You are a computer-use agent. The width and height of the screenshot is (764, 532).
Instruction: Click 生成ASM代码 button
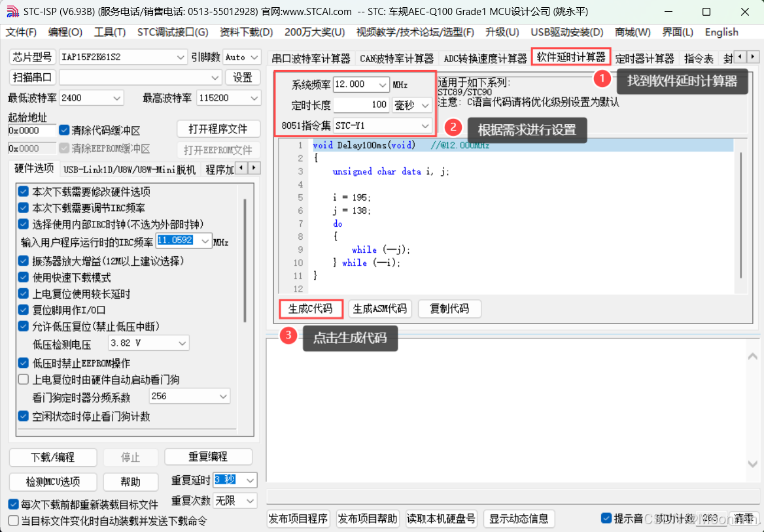379,309
